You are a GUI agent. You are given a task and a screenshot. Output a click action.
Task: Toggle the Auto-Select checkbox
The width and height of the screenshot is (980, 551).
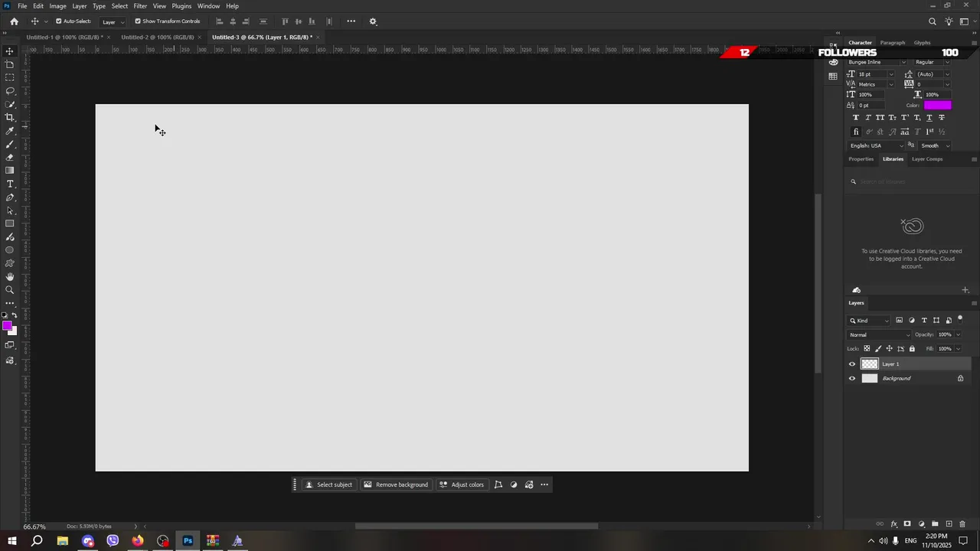58,21
